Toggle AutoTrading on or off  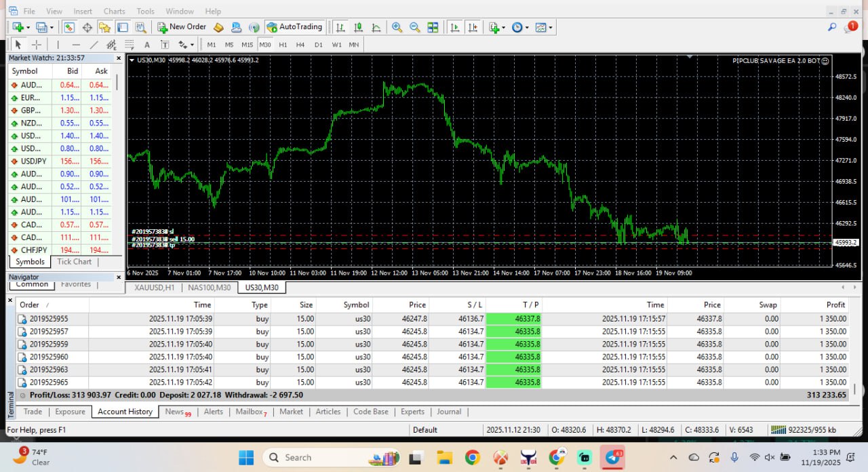(x=295, y=27)
